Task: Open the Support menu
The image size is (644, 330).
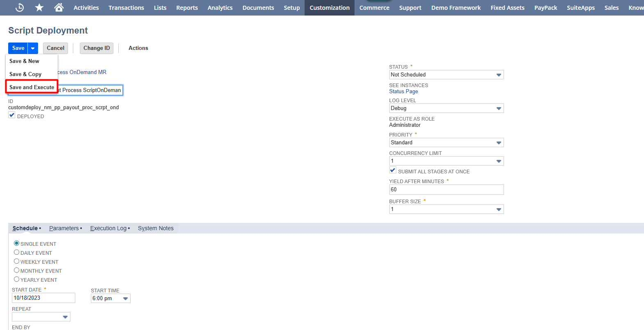Action: 410,8
